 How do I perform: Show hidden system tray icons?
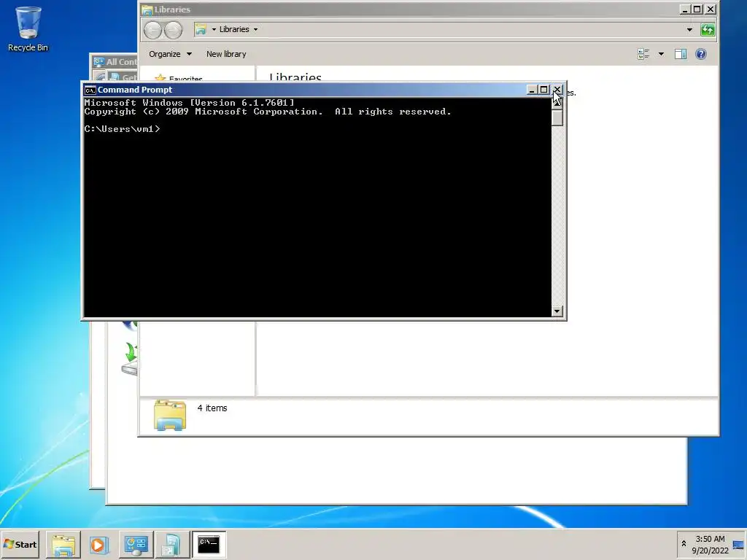tap(684, 544)
